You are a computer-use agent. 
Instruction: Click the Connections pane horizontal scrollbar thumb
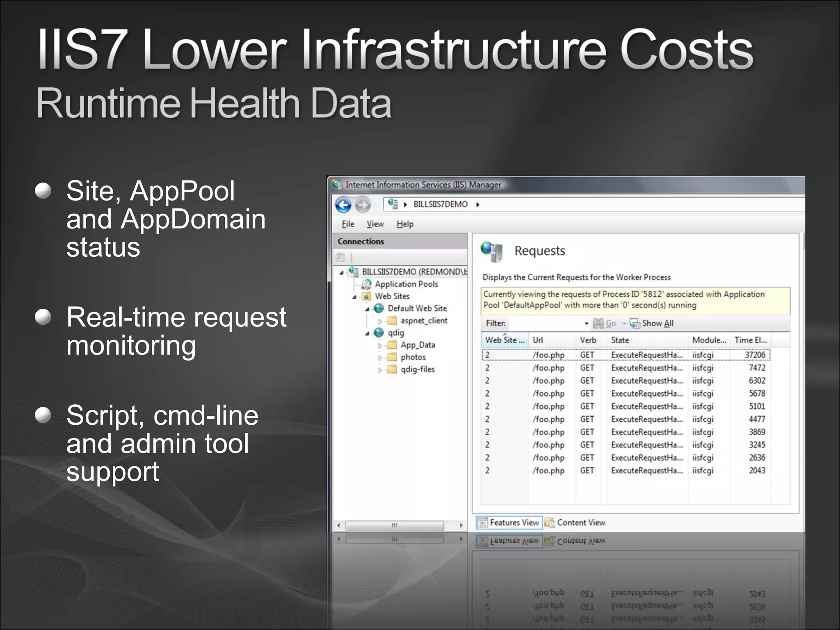pyautogui.click(x=395, y=525)
